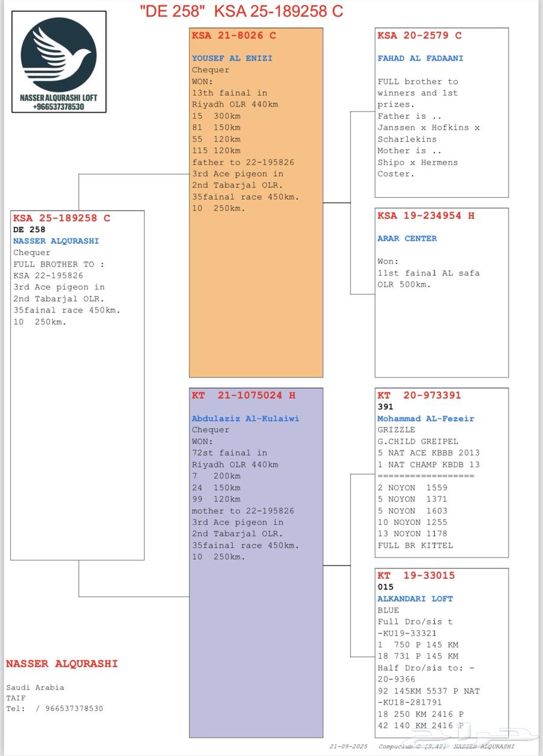Click the Abdulaziz Al-Kulaiwi owner name
Viewport: 543px width, 756px height.
click(245, 418)
